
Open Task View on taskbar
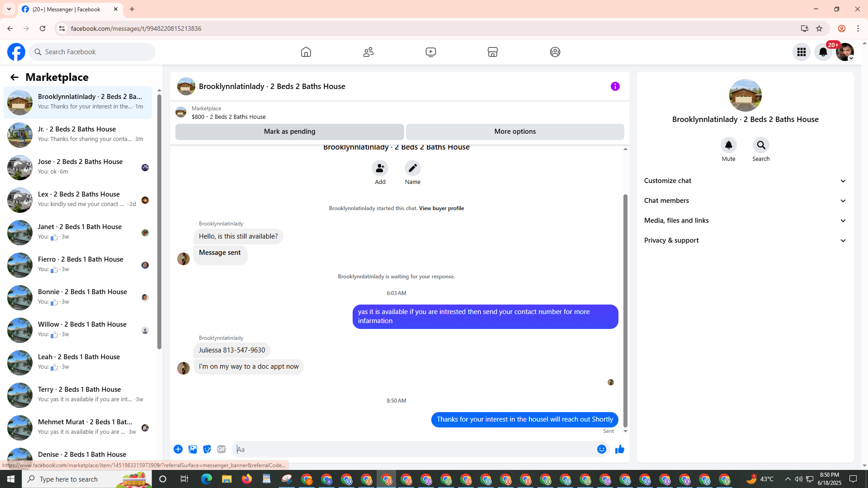pos(184,479)
